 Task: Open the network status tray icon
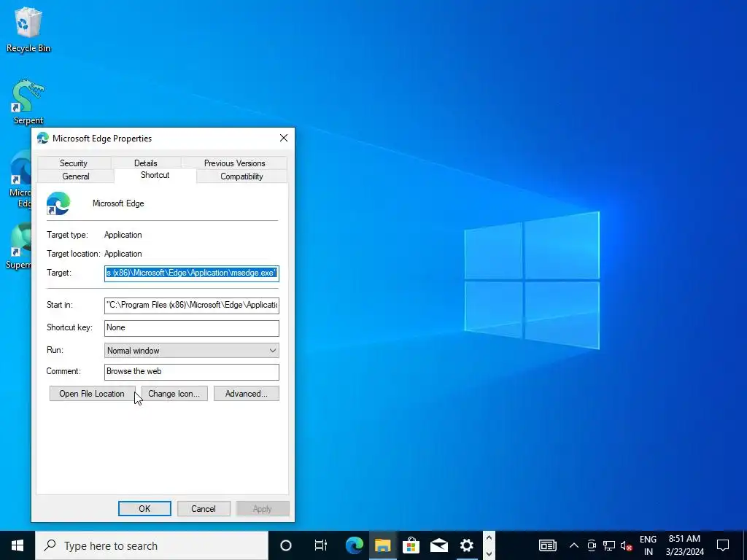click(x=609, y=545)
